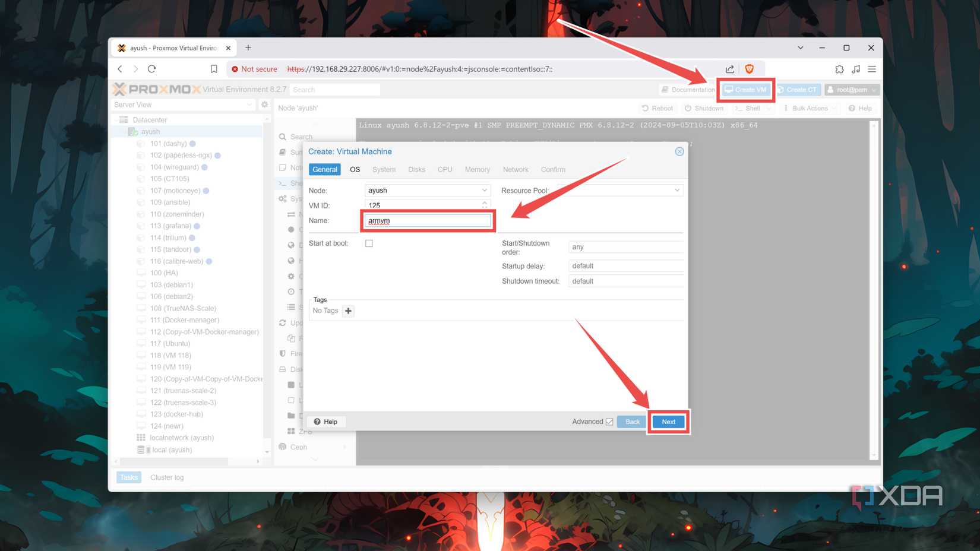The width and height of the screenshot is (980, 551).
Task: Reload the page with the refresh icon
Action: tap(152, 69)
